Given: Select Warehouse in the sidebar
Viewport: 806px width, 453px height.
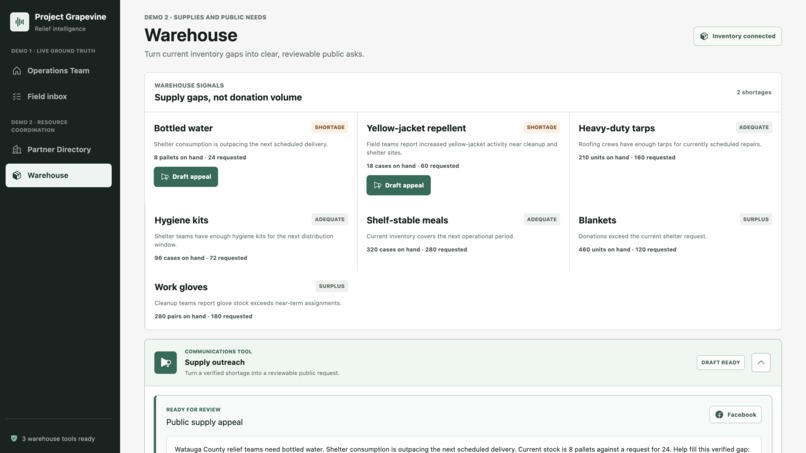Looking at the screenshot, I should point(59,175).
